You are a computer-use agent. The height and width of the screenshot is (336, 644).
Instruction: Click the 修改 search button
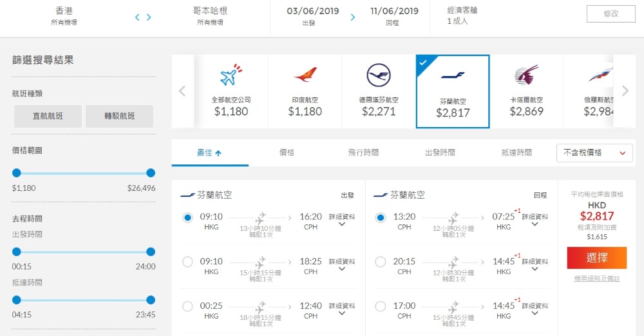pos(611,14)
